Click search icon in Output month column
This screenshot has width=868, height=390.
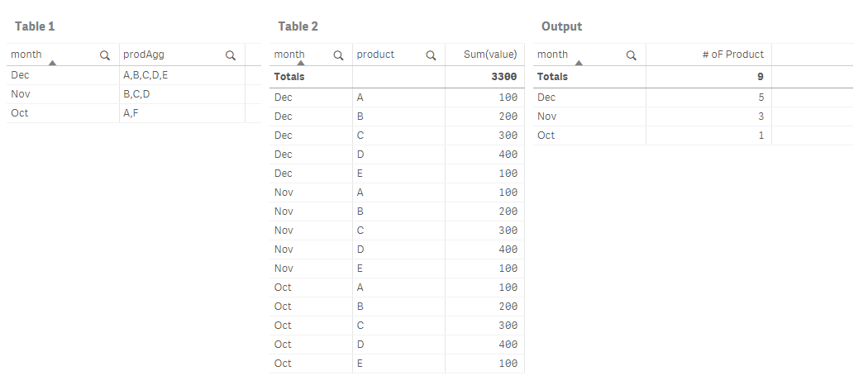[x=631, y=55]
